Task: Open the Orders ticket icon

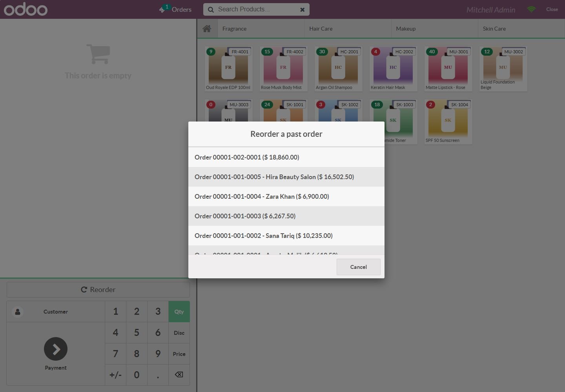Action: [162, 9]
